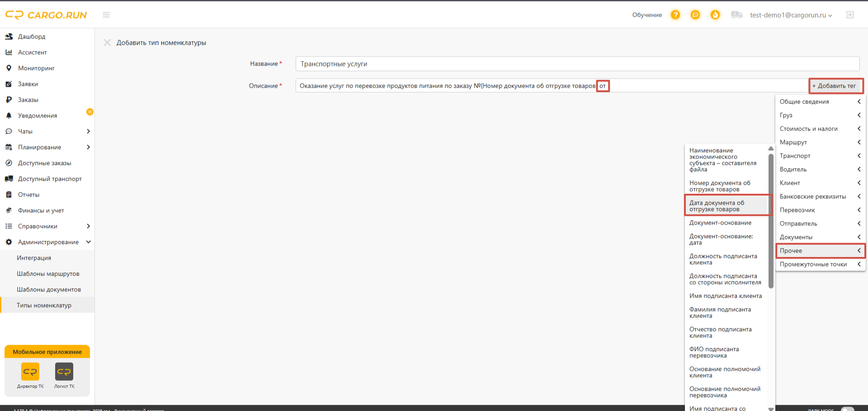Select tag Дата документа об отгрузке товаров

726,206
